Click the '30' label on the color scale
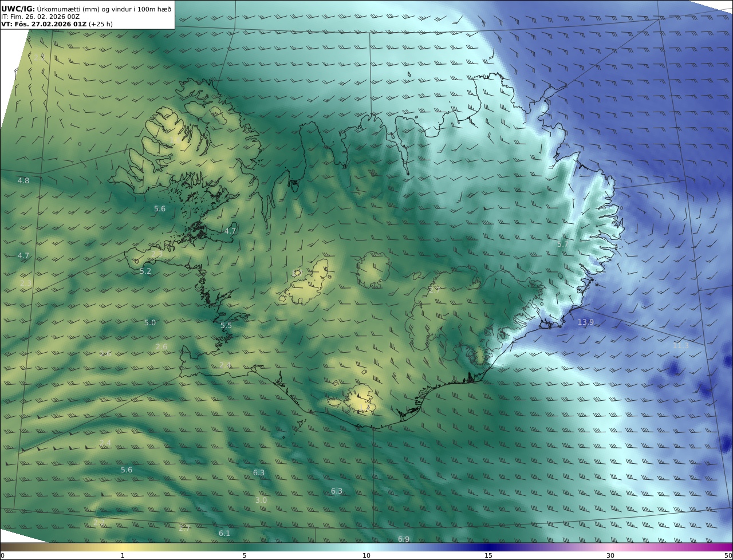The width and height of the screenshot is (733, 560). [x=610, y=555]
